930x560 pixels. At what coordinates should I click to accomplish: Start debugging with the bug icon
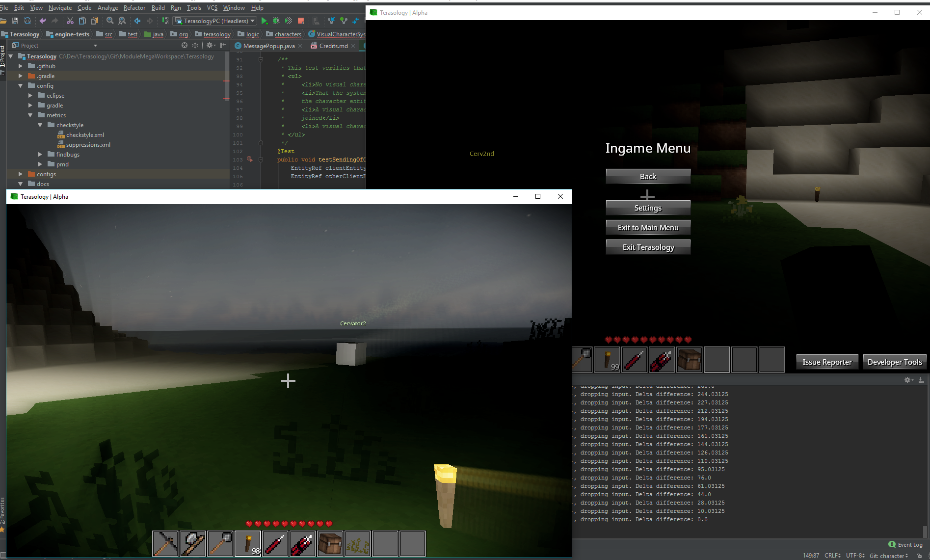pyautogui.click(x=276, y=21)
